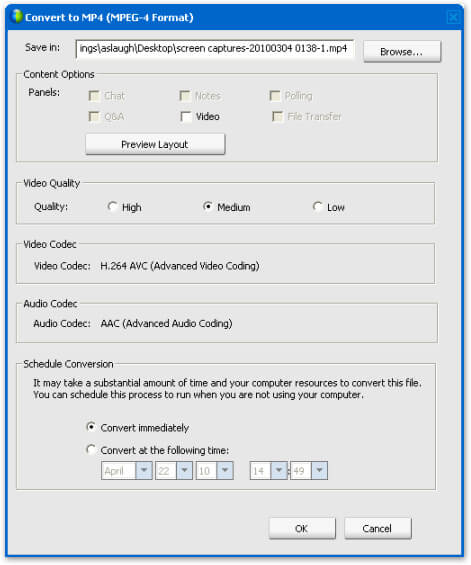Viewport: 471px width, 565px height.
Task: Choose Convert at the following time
Action: 91,450
